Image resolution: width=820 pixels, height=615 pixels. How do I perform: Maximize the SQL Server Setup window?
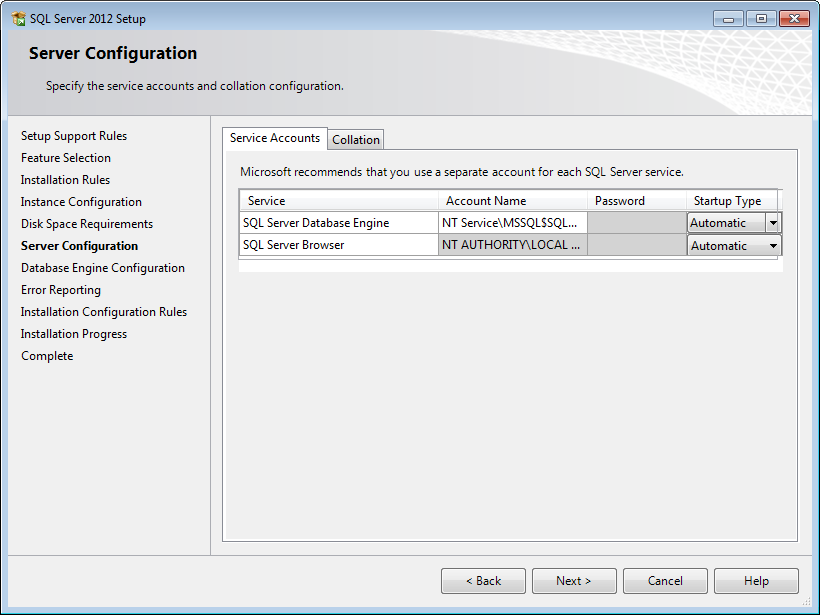tap(761, 19)
